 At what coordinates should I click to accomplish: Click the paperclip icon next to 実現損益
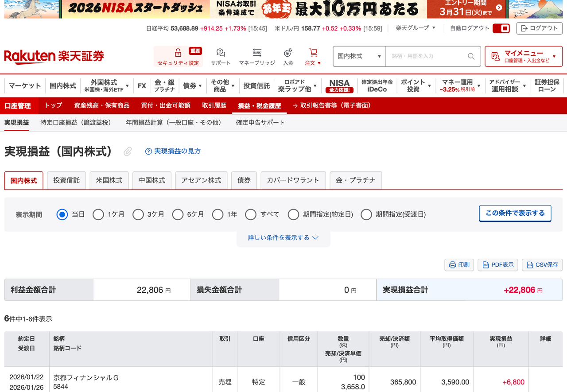(x=128, y=151)
